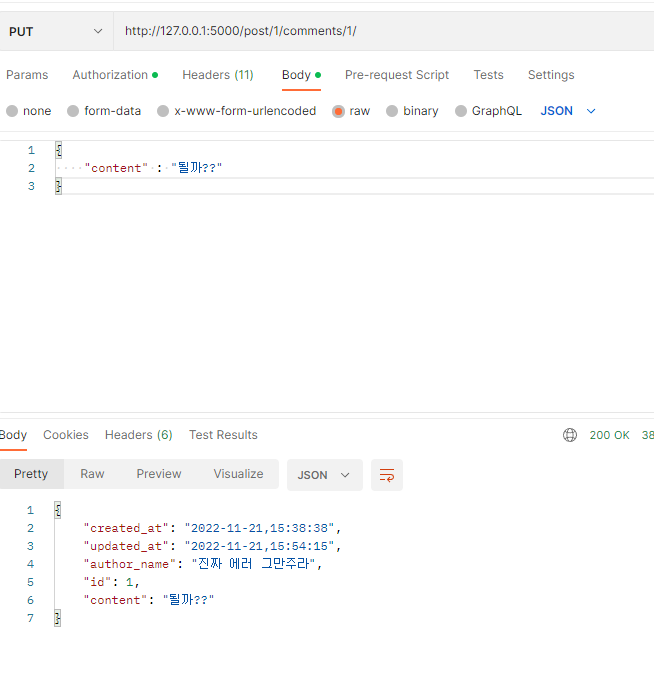Click the 200 OK status text
Viewport: 654px width, 694px height.
(609, 435)
